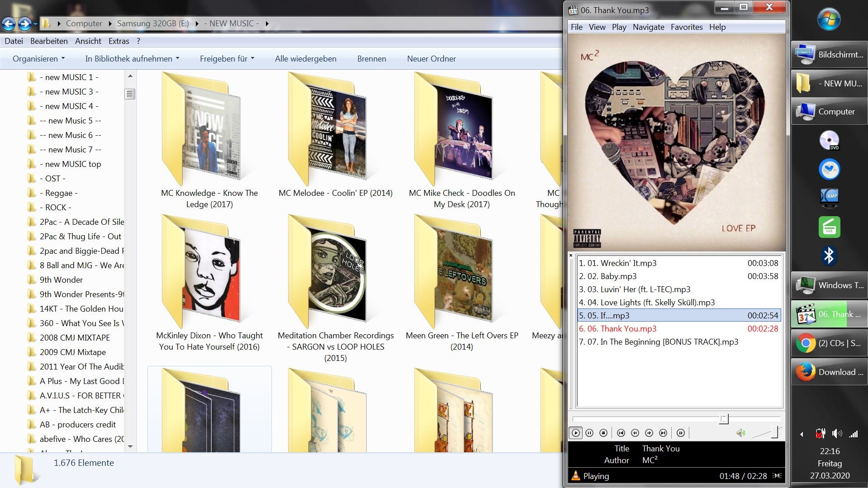Viewport: 868px width, 488px height.
Task: Switch to the Firefox Download taskbar window
Action: [829, 372]
